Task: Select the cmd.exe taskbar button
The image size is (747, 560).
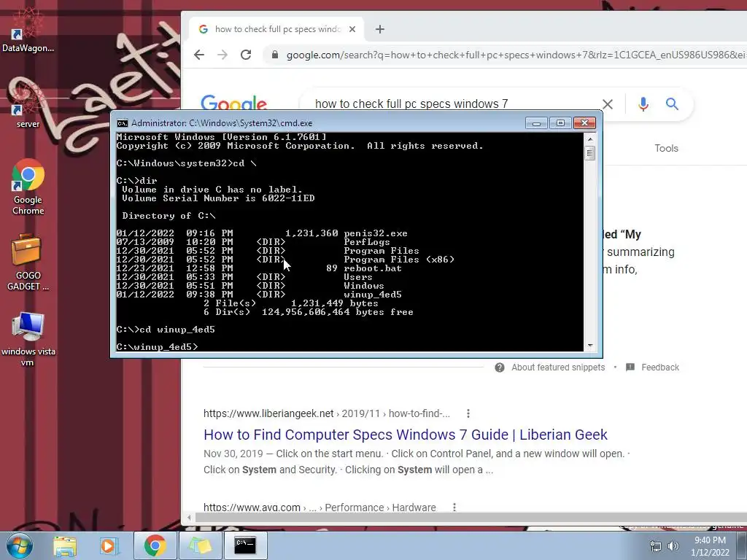Action: click(x=245, y=545)
